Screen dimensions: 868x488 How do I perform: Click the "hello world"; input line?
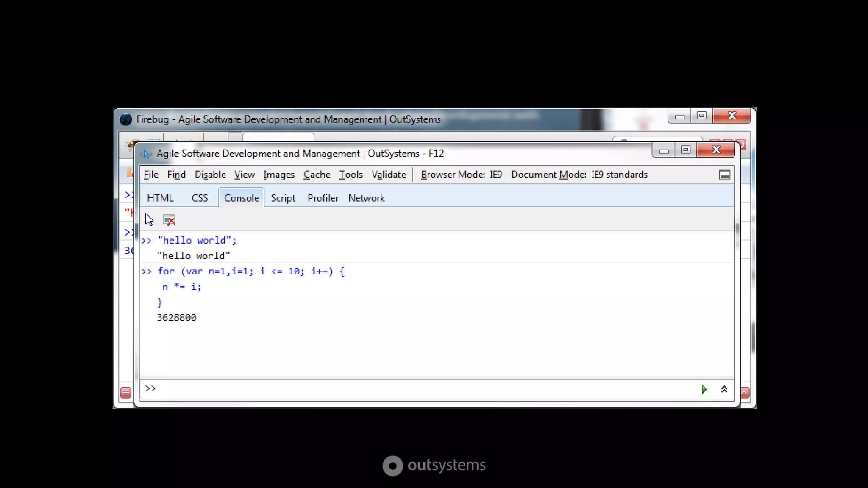197,241
